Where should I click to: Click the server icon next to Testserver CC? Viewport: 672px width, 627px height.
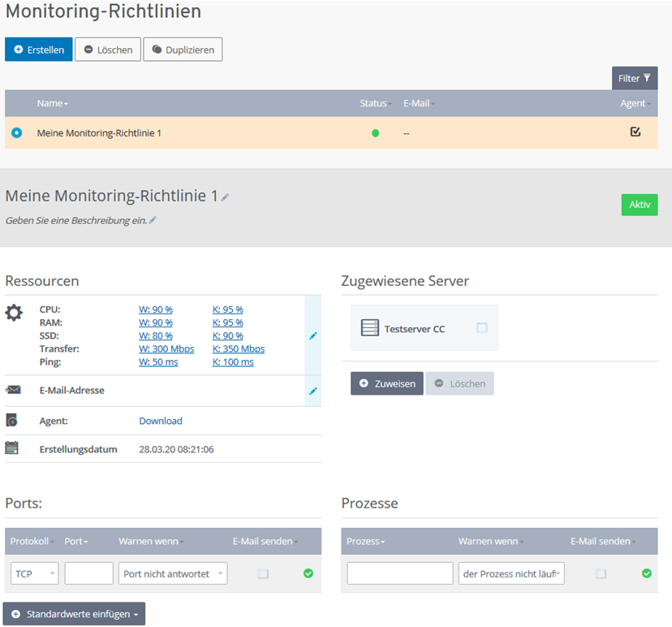[369, 327]
